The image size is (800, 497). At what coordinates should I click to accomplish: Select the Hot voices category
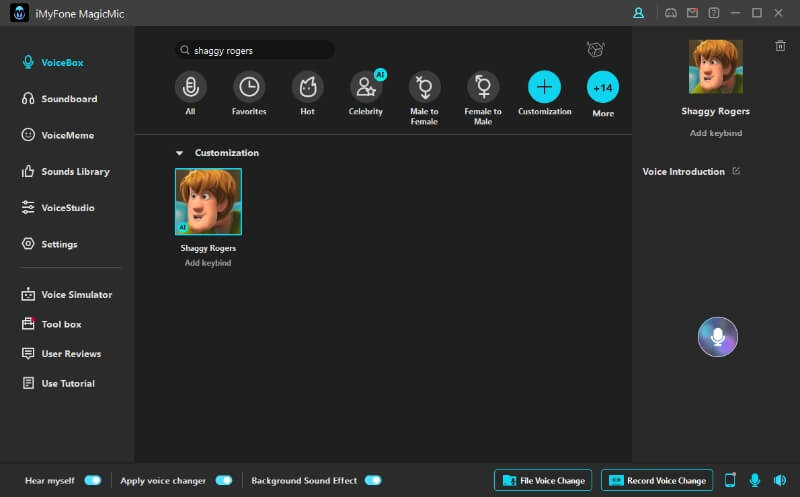pyautogui.click(x=308, y=87)
